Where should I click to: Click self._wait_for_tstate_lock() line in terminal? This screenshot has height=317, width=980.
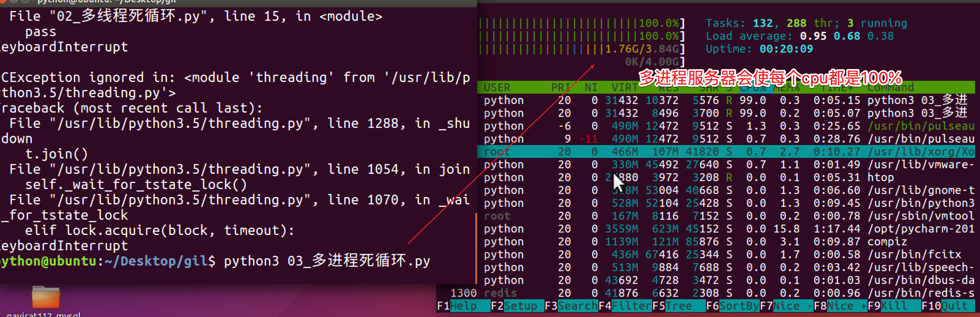[136, 185]
